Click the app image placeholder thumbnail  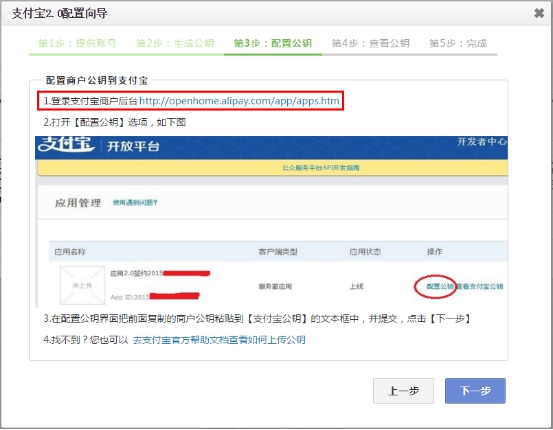tap(83, 285)
